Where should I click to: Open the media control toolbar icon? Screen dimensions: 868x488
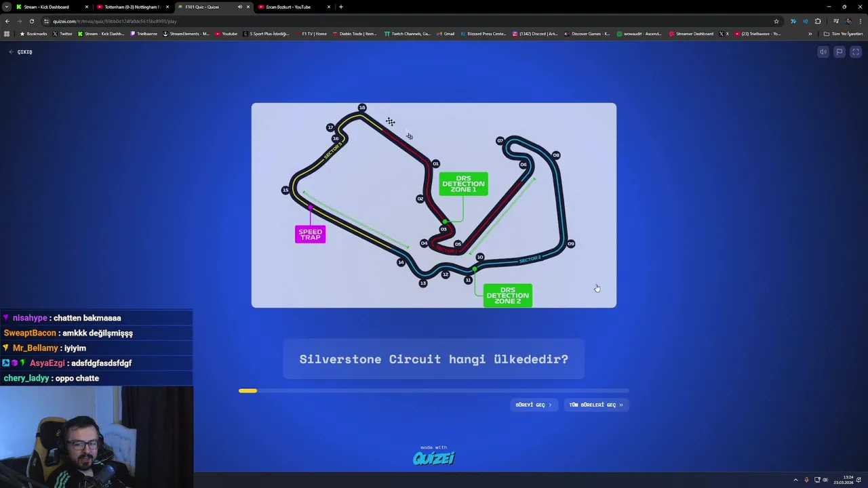tap(835, 21)
